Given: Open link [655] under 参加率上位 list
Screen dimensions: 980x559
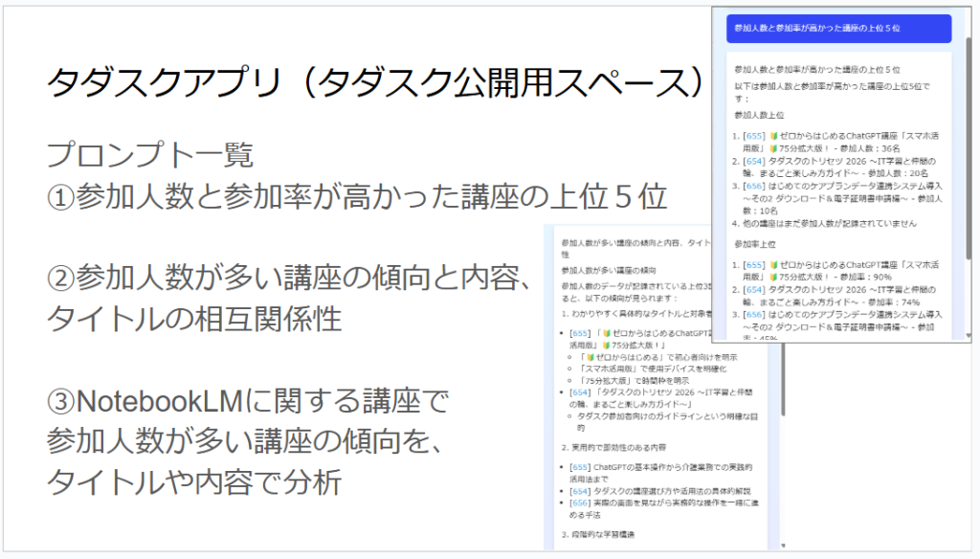Looking at the screenshot, I should coord(753,263).
